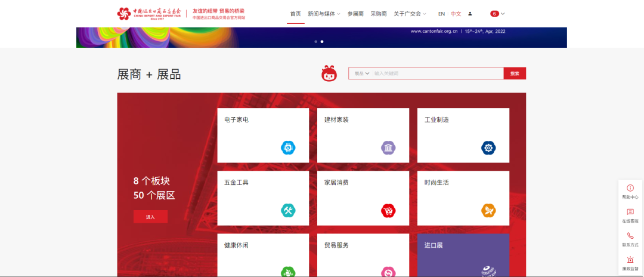Click the 时尚生活 orange icon
Screen dimensions: 644x277
pos(488,210)
